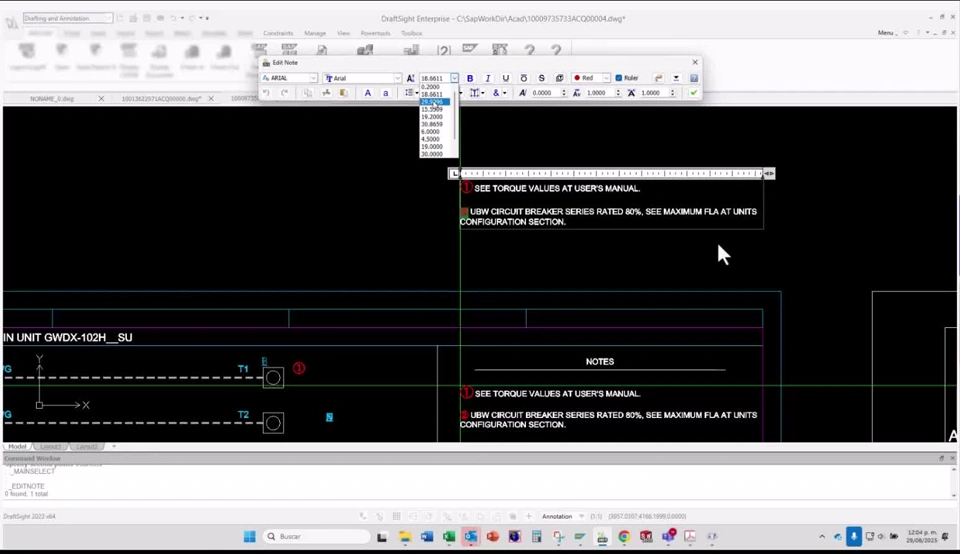
Task: Open the ARIAL text style dropdown
Action: (x=313, y=78)
